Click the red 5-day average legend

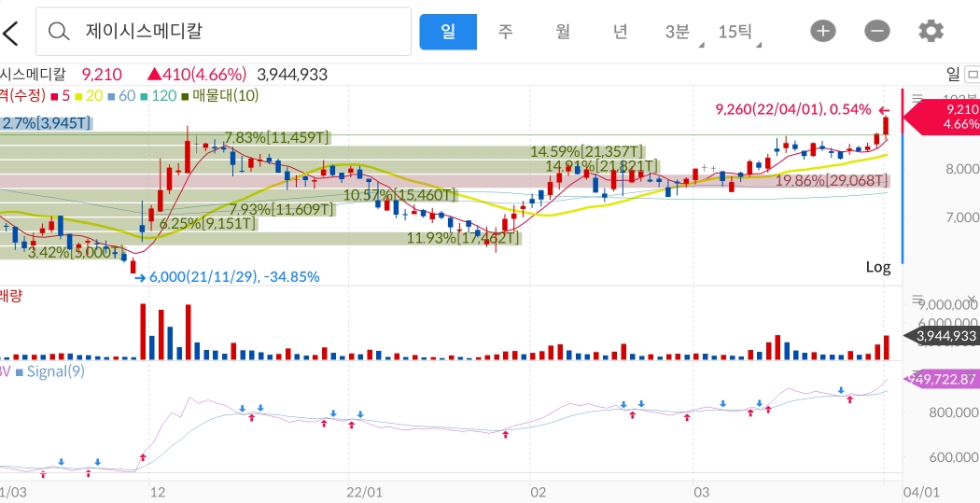(60, 95)
